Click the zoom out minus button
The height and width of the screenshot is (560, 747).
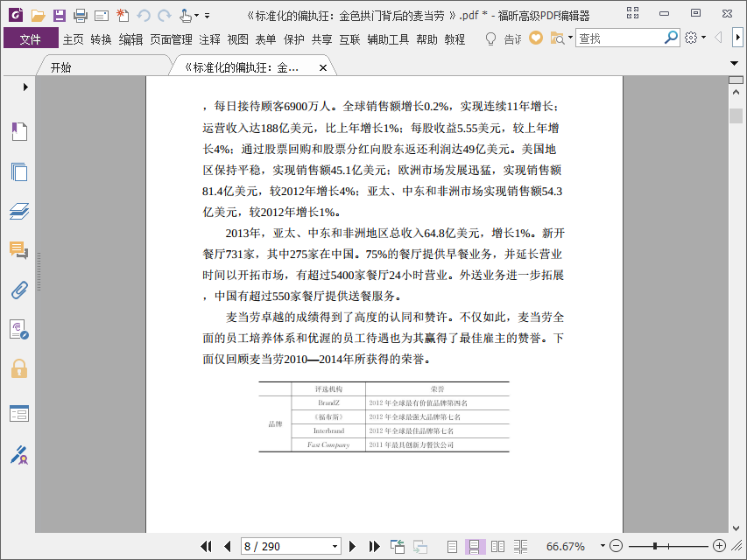click(x=616, y=546)
